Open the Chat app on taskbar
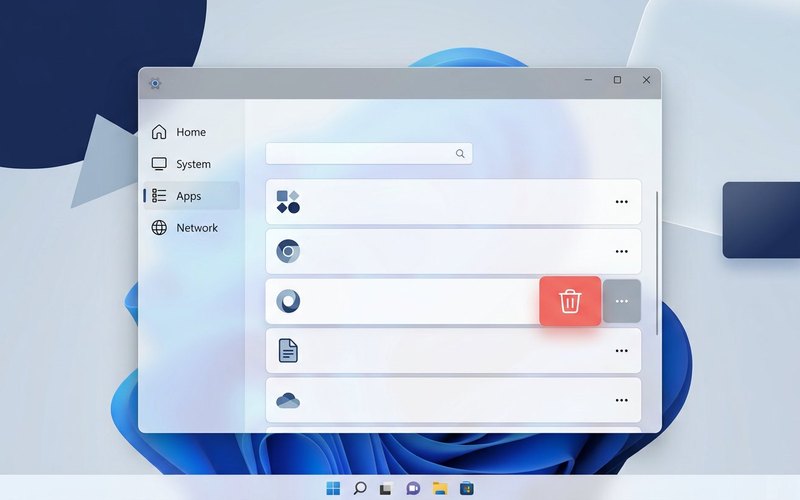800x500 pixels. [413, 488]
